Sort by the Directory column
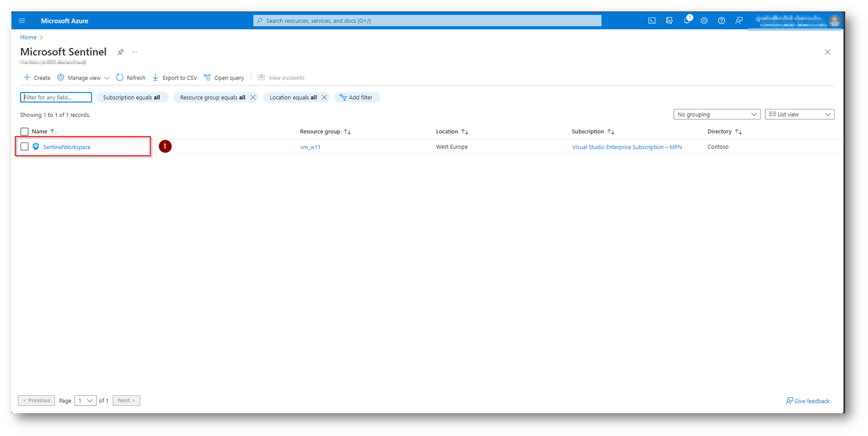868x436 pixels. pyautogui.click(x=724, y=132)
